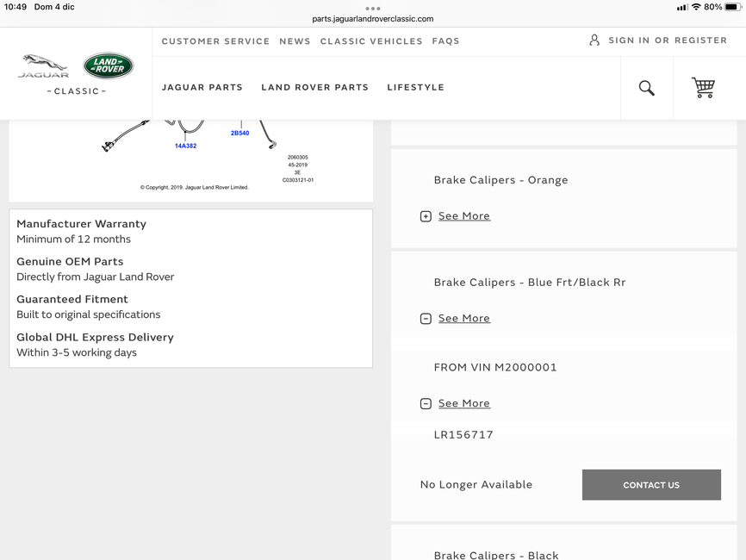Open Classic Vehicles menu item
Screen dimensions: 746x560
371,41
